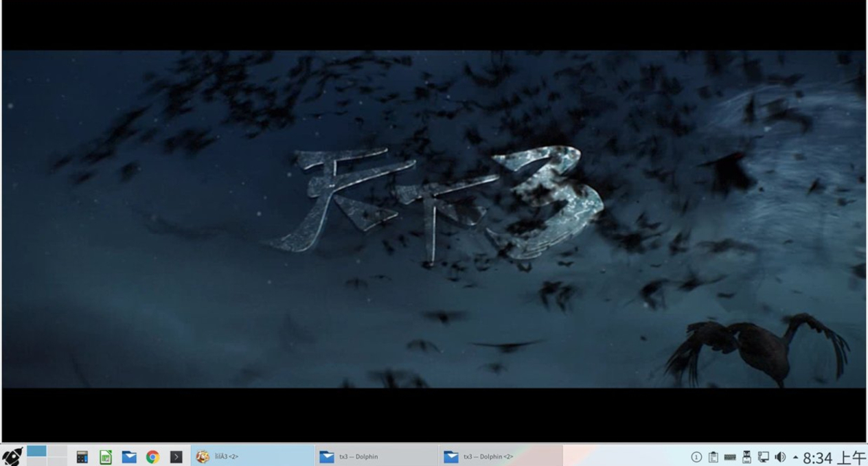
Task: Launch Google Chrome from the taskbar
Action: (152, 456)
